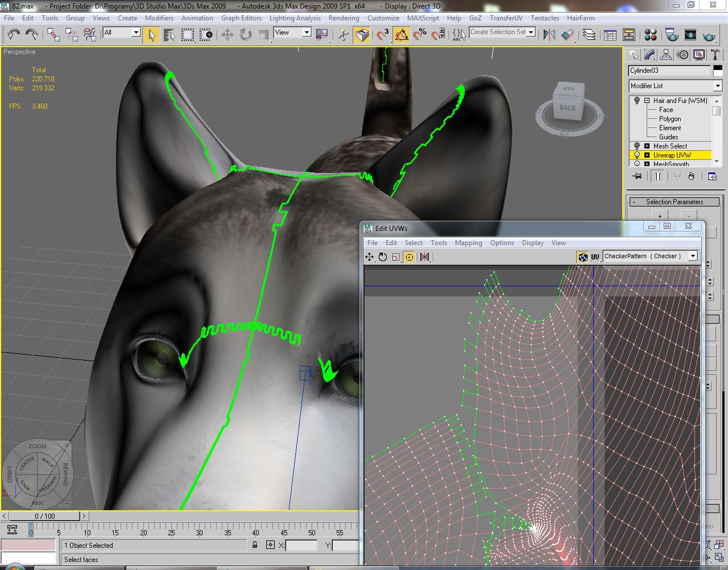This screenshot has height=570, width=728.
Task: Choose the Select and Rotate tool
Action: point(246,35)
